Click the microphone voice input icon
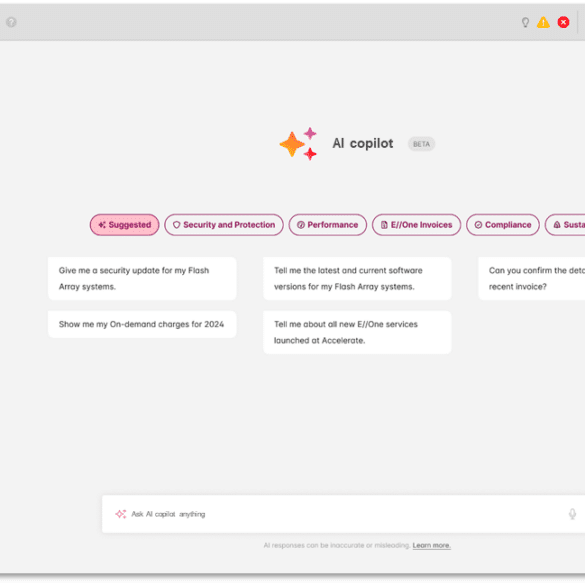585x585 pixels. pyautogui.click(x=572, y=514)
